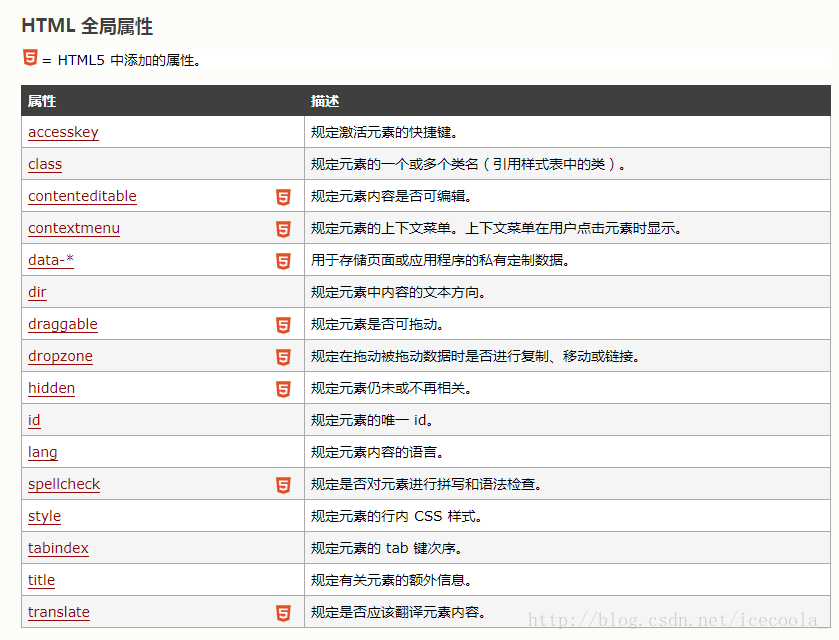Click the HTML5 badge beside draggable
The height and width of the screenshot is (640, 839).
pyautogui.click(x=282, y=324)
